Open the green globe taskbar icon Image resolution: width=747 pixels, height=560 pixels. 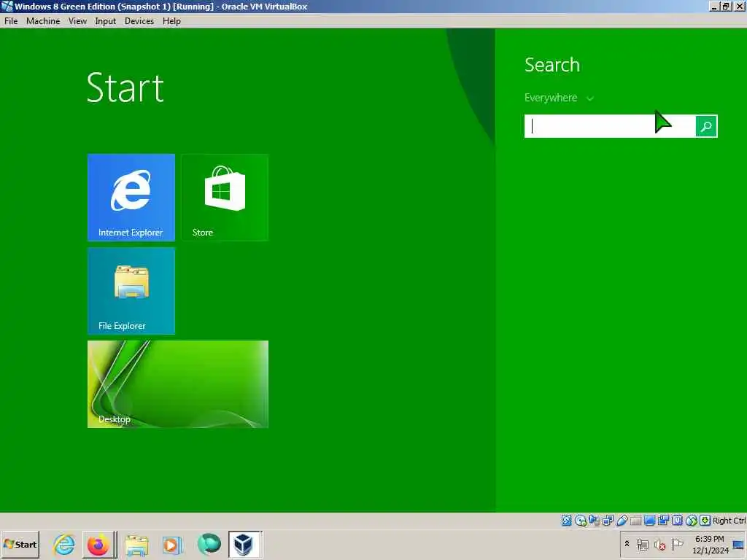[209, 544]
